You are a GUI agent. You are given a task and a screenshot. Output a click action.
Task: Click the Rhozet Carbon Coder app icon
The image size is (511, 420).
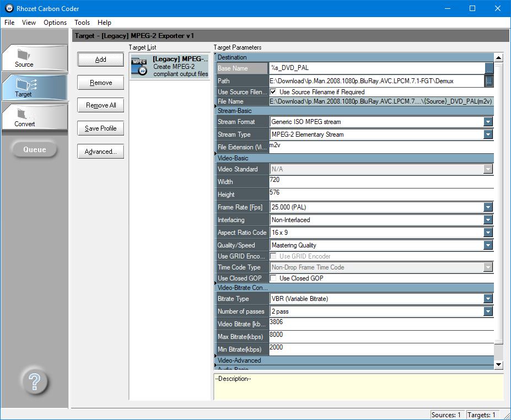[9, 8]
